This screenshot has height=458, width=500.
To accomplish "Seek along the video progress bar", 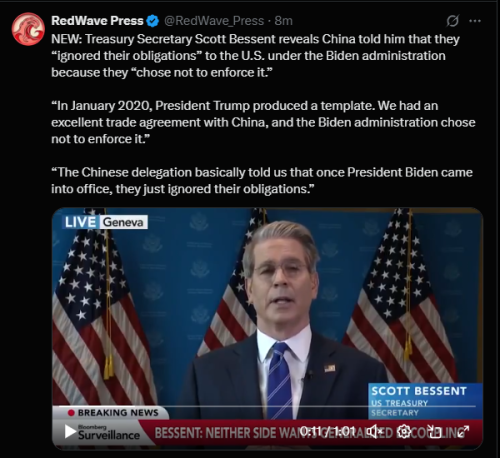I will point(267,406).
